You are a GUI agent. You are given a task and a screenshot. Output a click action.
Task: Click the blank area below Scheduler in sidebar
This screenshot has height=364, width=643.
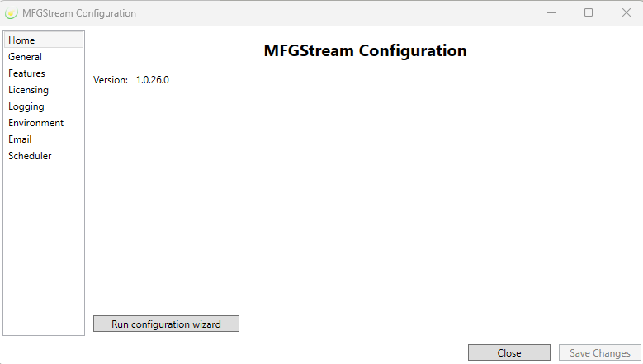tap(44, 248)
